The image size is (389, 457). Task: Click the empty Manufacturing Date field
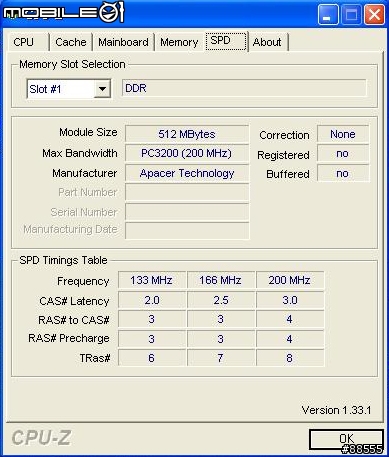[187, 231]
